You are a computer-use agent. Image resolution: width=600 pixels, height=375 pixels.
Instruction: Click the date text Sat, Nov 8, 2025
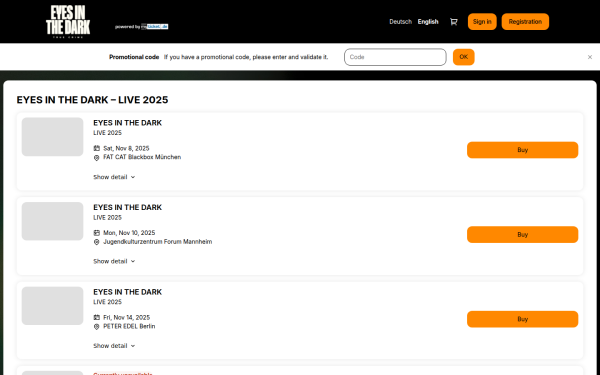click(126, 148)
